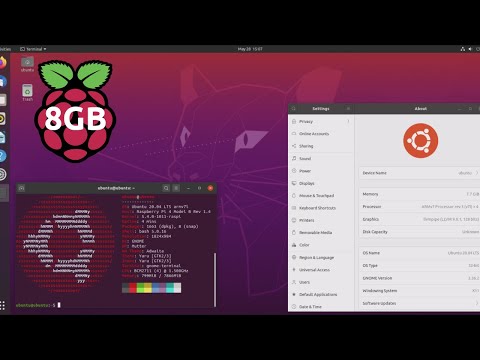Select Removable Media in the sidebar

tap(321, 233)
